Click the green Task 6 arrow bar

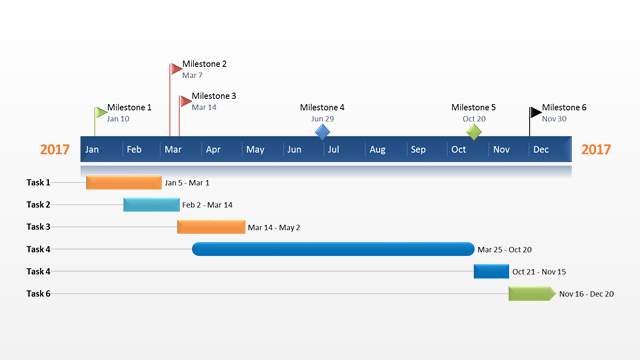(532, 293)
